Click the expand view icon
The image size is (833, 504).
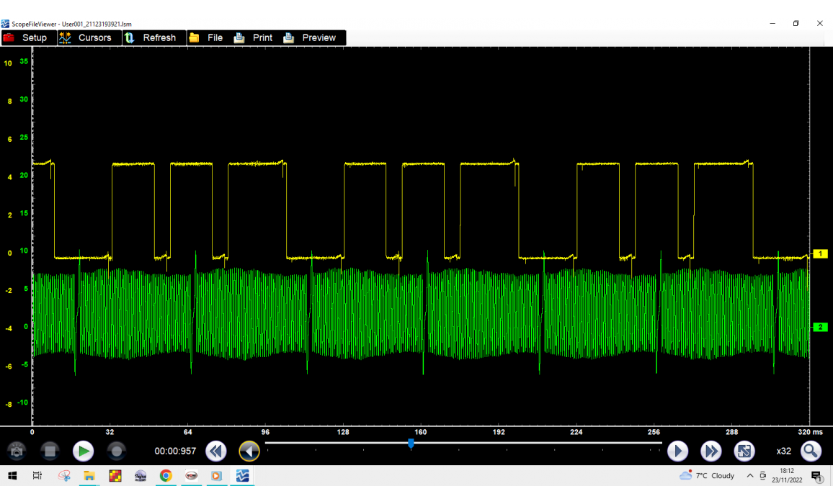click(744, 451)
